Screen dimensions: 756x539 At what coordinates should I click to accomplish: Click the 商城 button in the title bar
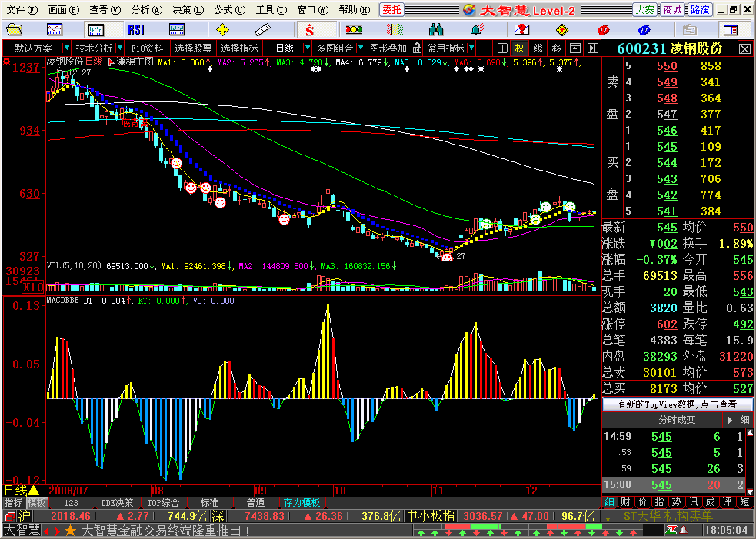coord(672,10)
